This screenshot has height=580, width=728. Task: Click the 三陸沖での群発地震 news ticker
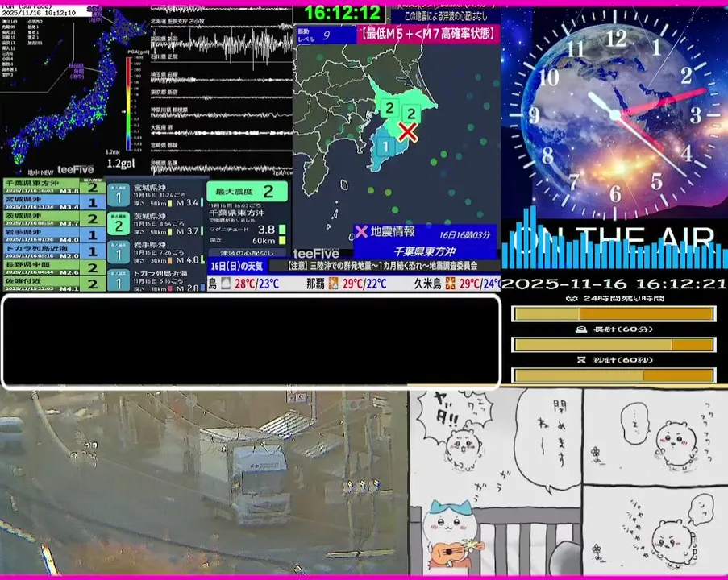pos(384,266)
